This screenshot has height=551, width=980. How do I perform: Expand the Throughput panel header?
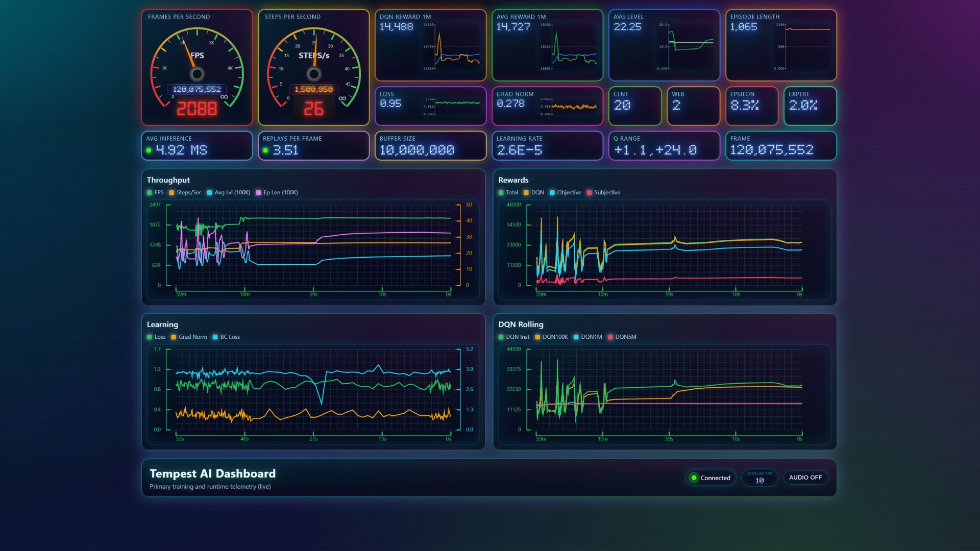pyautogui.click(x=168, y=180)
